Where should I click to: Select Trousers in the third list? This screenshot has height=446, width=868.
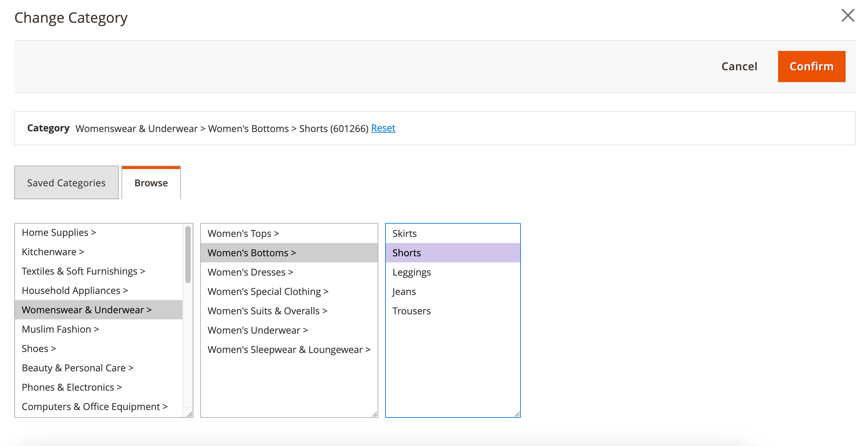pos(411,311)
